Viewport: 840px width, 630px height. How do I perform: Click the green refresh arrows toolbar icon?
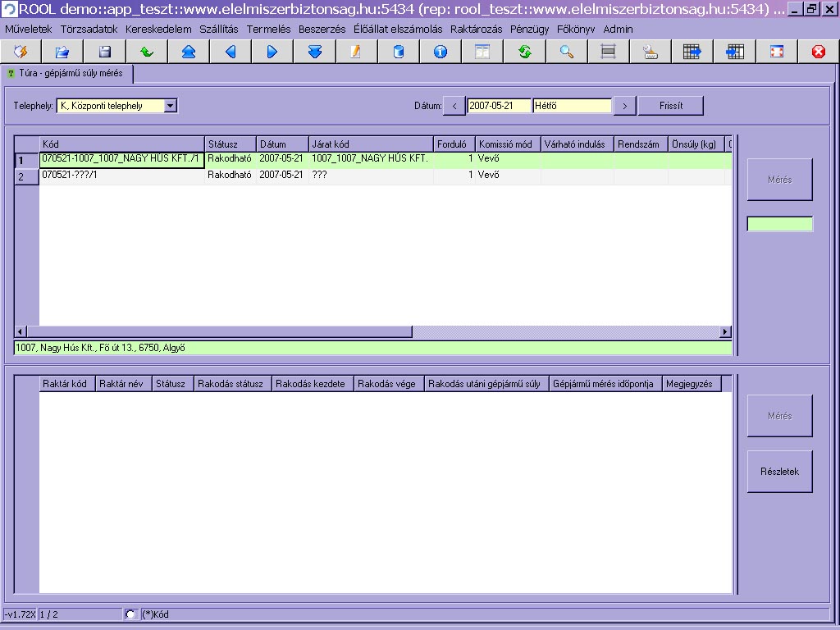tap(524, 52)
